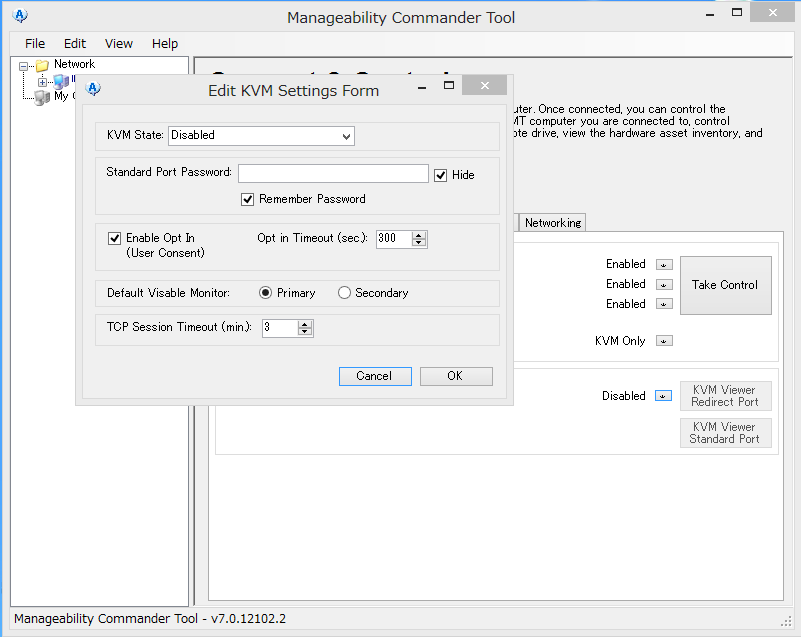
Task: Switch to the Networking tab
Action: 553,223
